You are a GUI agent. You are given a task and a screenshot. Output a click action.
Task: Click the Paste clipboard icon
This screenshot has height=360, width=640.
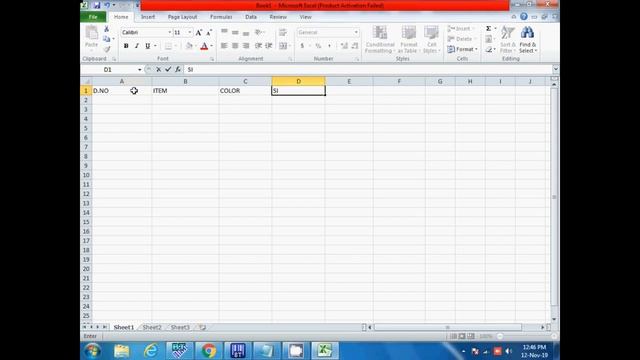click(x=91, y=33)
